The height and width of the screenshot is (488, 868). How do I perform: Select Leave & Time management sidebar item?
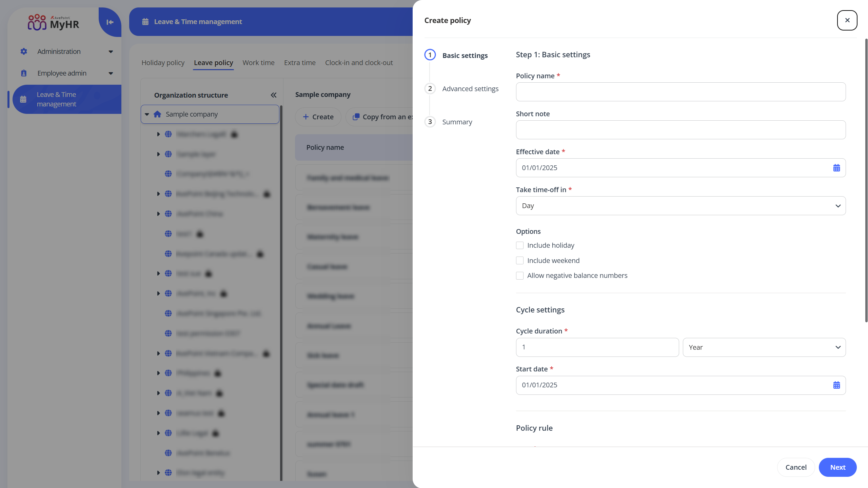(x=67, y=99)
